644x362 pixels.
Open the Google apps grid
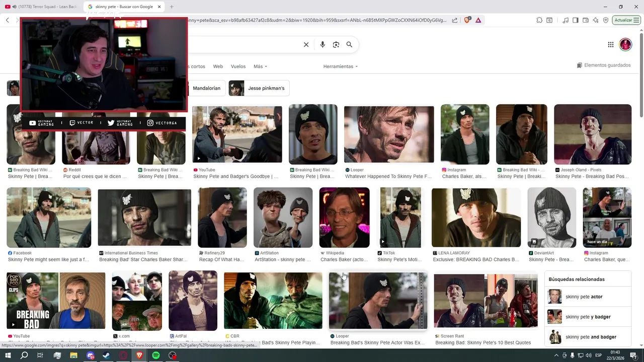point(611,45)
